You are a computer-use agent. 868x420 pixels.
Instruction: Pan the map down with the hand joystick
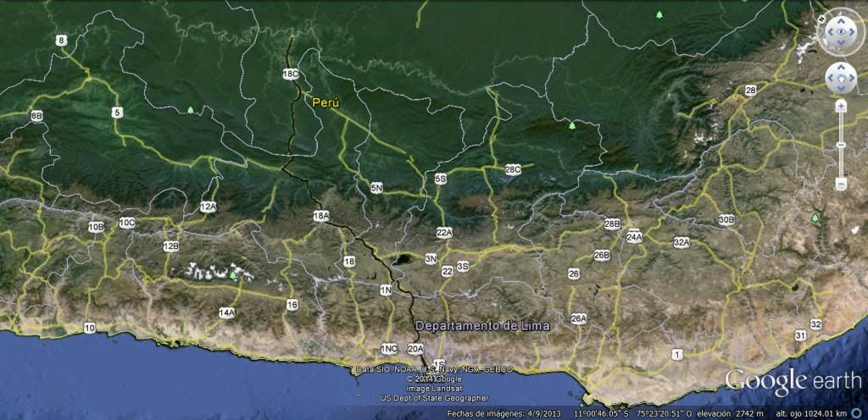pyautogui.click(x=841, y=90)
